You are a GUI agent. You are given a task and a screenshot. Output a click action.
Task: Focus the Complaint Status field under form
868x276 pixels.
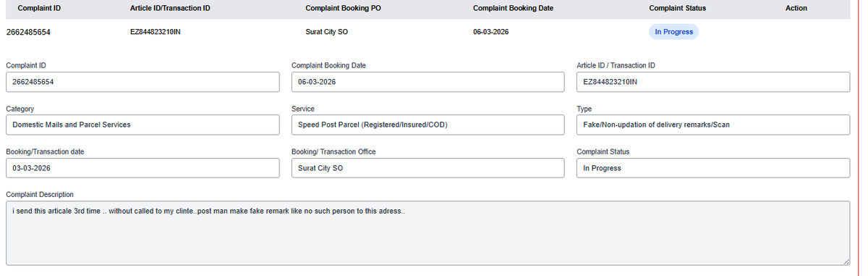(713, 168)
